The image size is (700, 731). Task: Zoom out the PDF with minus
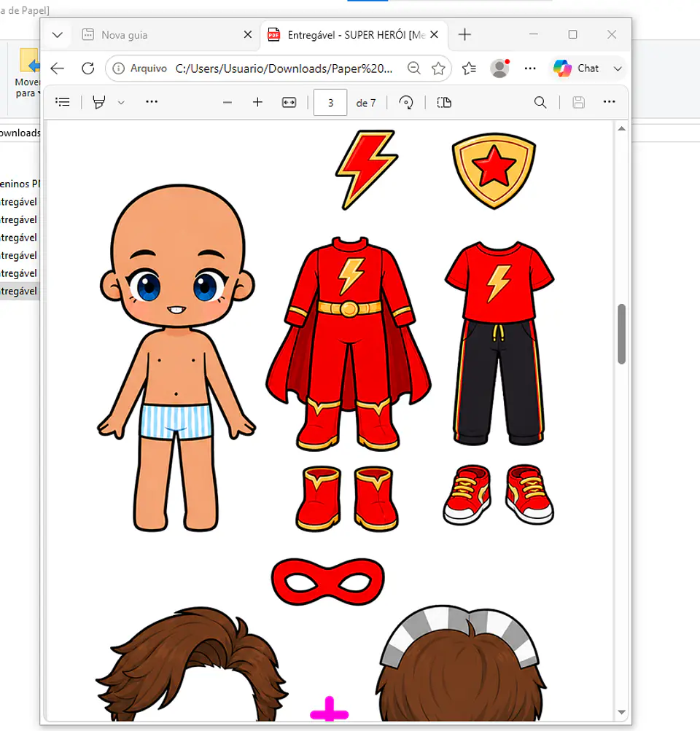227,103
